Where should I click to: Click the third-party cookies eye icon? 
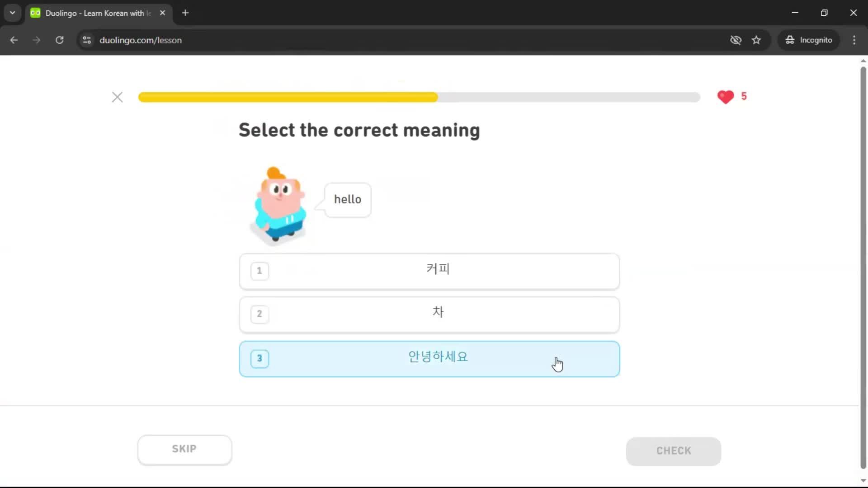coord(736,40)
